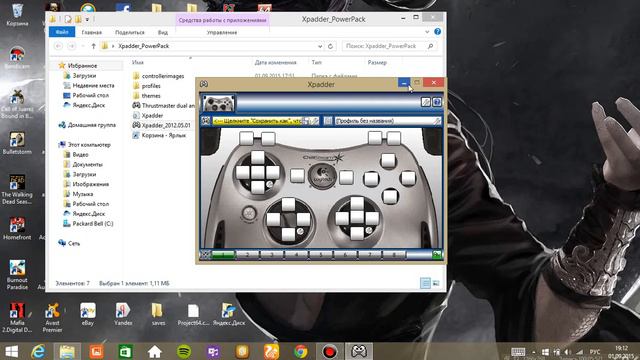Select set 2 in Xpadder's bottom bar
Viewport: 640px width, 360px height.
tap(248, 255)
